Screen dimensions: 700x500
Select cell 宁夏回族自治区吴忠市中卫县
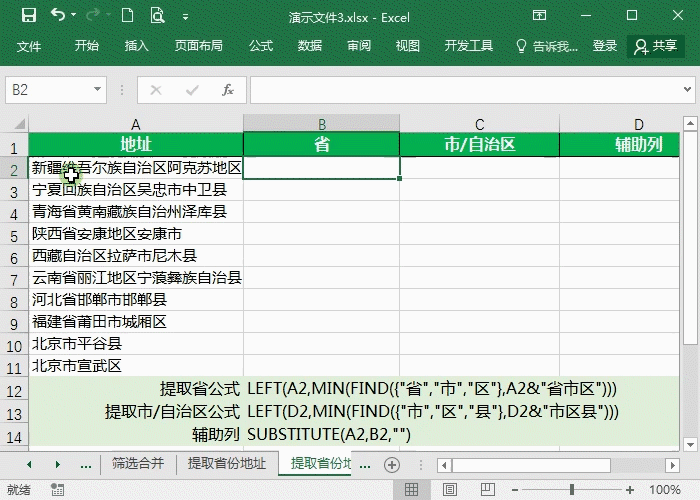tap(136, 190)
